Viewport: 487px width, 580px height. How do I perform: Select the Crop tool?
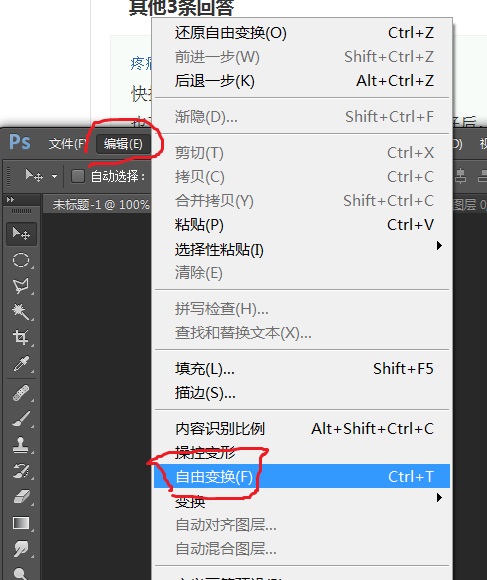[21, 338]
